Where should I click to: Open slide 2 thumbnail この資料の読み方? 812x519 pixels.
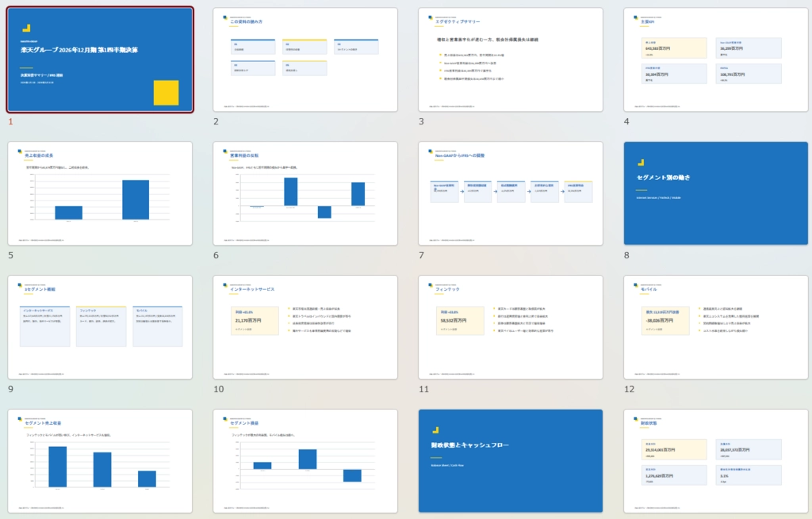[x=305, y=59]
